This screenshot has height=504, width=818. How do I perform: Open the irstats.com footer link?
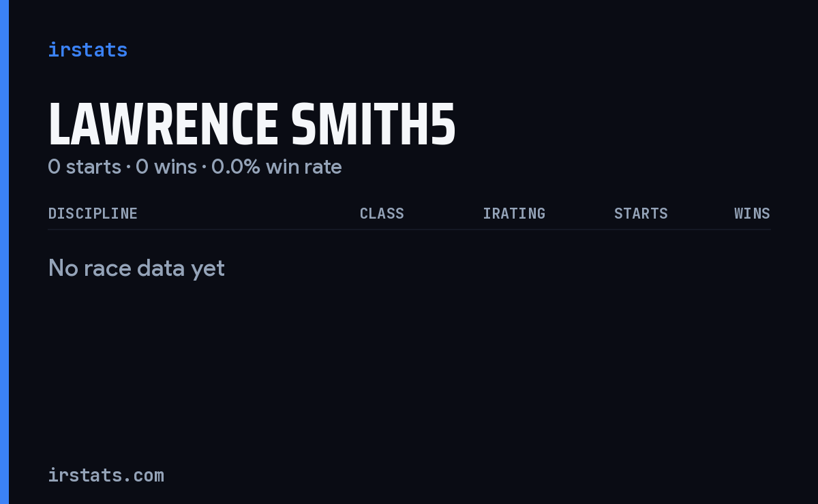tap(106, 475)
